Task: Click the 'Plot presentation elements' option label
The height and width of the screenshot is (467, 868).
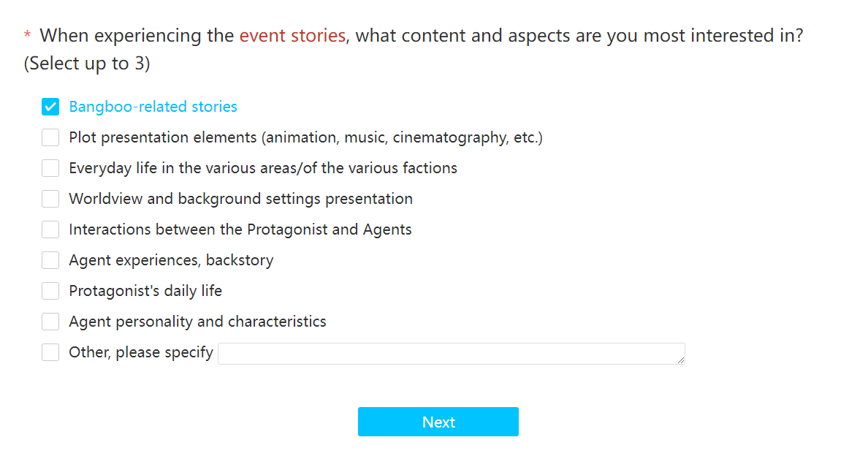Action: click(305, 137)
